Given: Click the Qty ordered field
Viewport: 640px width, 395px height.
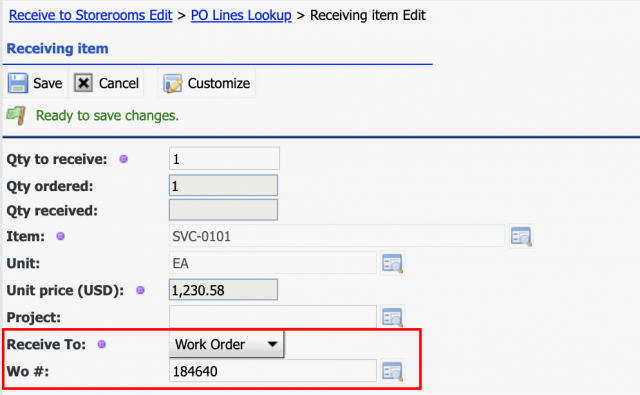Looking at the screenshot, I should tap(223, 186).
